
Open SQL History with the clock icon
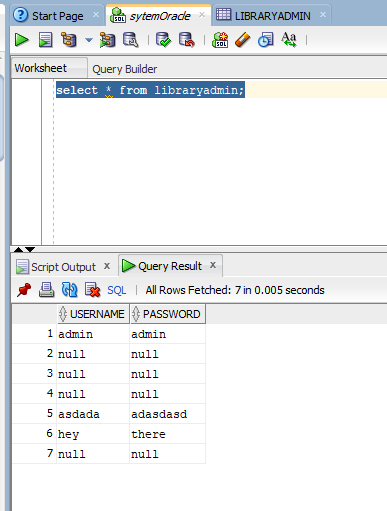pyautogui.click(x=266, y=40)
